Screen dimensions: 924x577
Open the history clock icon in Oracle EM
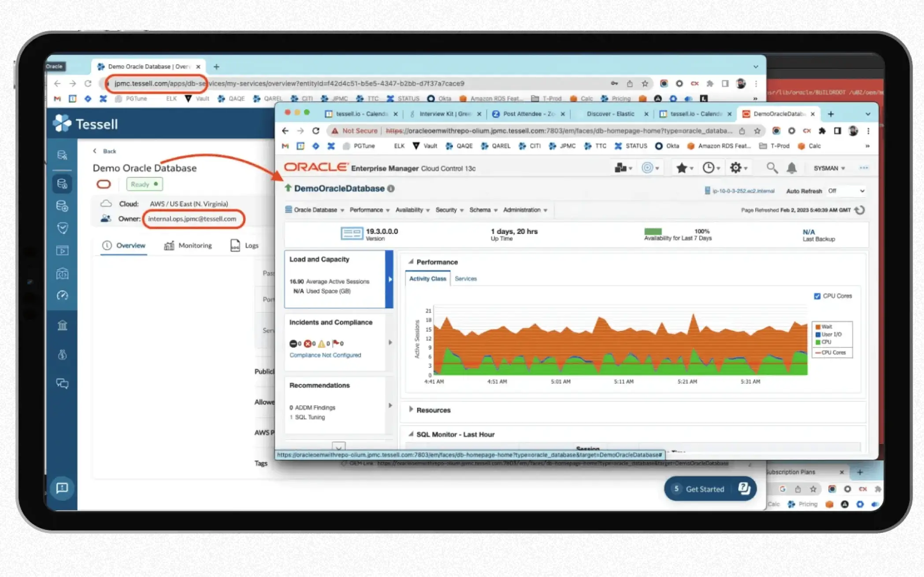[709, 168]
